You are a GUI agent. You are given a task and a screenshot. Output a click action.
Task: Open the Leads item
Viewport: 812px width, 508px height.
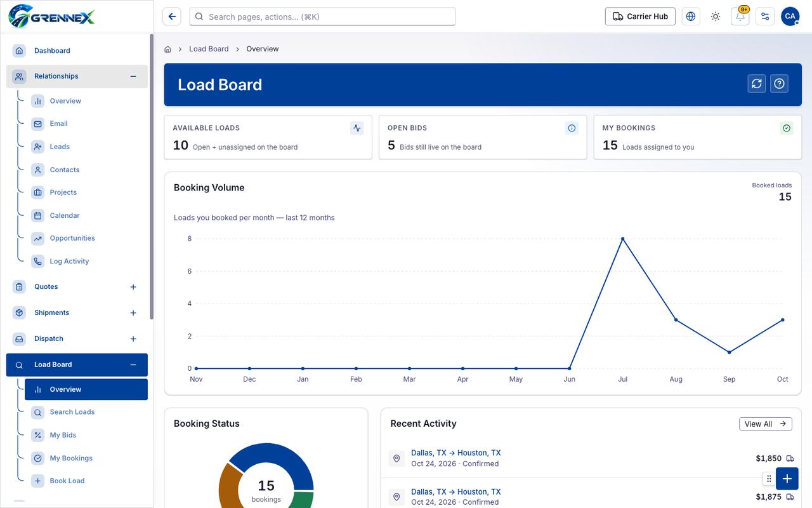click(x=86, y=147)
